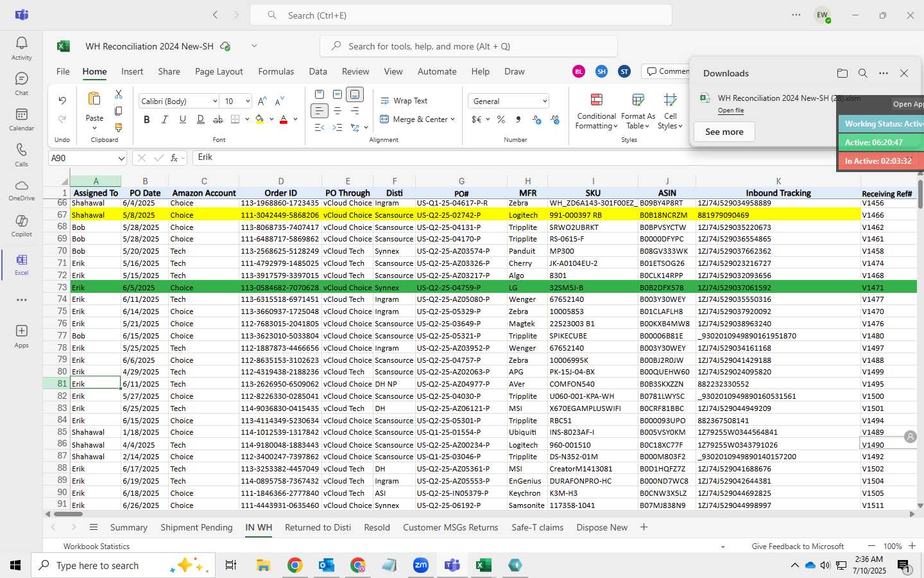
Task: Toggle Underline formatting
Action: tap(183, 119)
